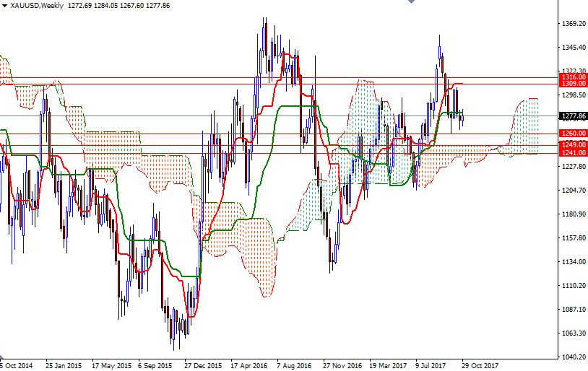Click the 27 Dec 2015 date label
588x371 pixels.
[203, 365]
